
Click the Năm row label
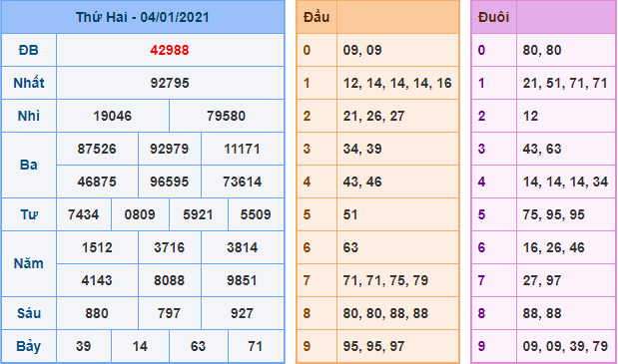coord(29,263)
